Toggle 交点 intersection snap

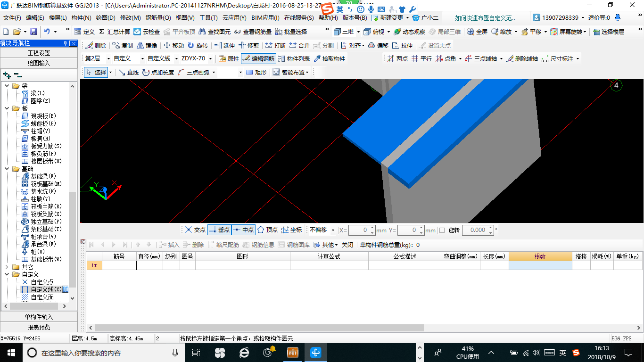point(195,230)
